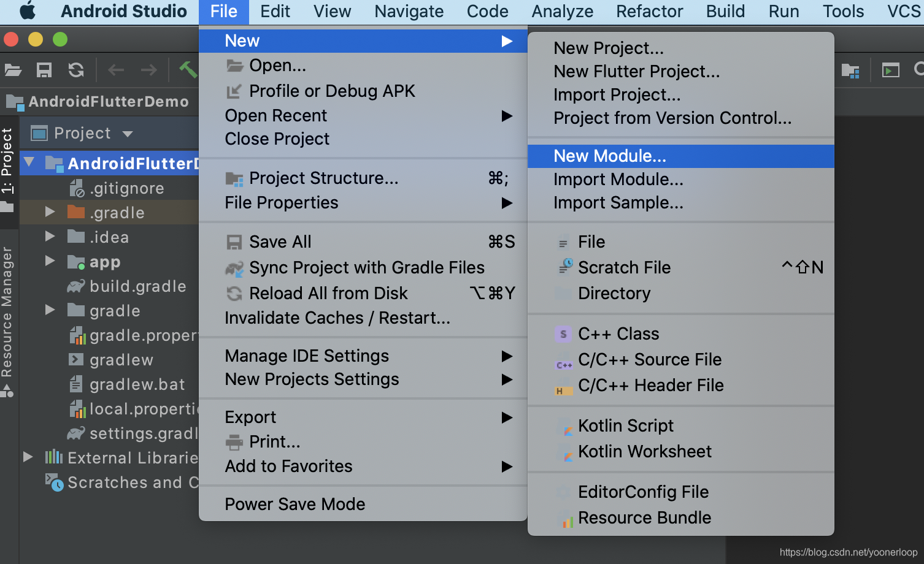This screenshot has height=564, width=924.
Task: Click the Save All floppy disk toolbar icon
Action: (x=44, y=70)
